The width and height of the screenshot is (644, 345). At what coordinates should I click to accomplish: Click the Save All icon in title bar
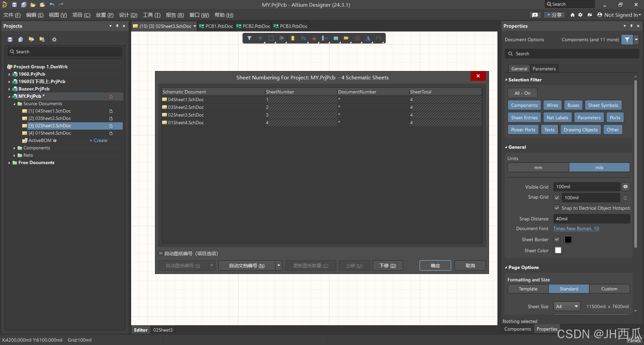[x=24, y=5]
